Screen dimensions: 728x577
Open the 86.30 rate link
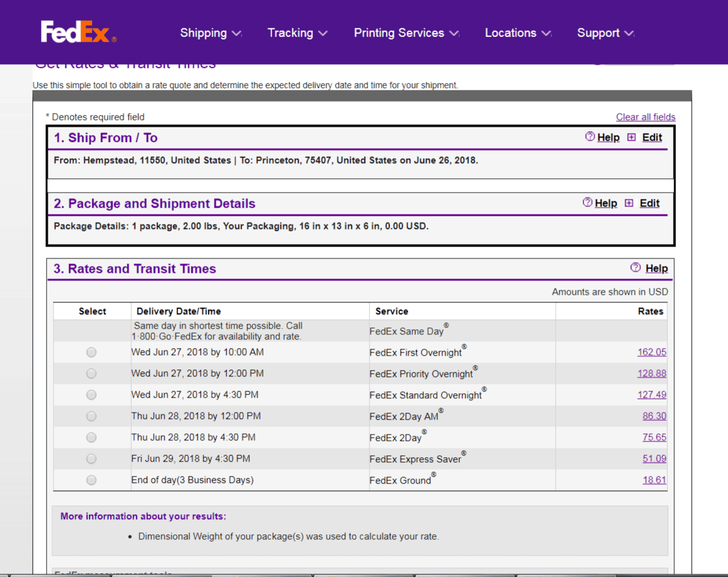pos(654,416)
